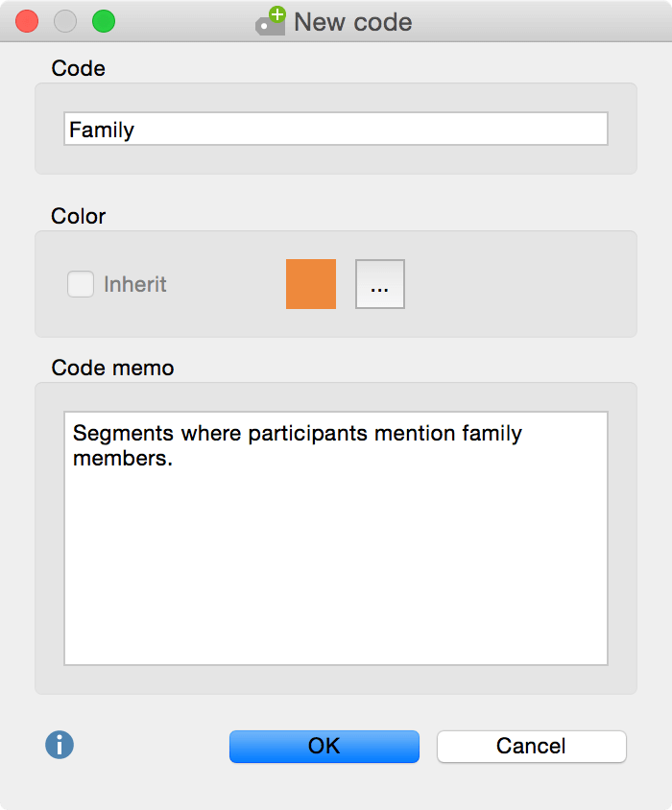This screenshot has height=810, width=672.
Task: Click the New code window title text
Action: pos(353,22)
